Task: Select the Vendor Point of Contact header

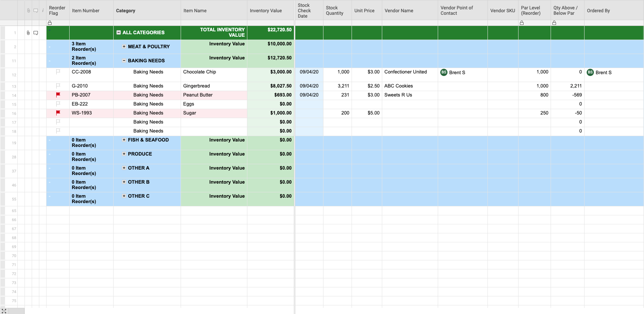Action: coord(463,10)
